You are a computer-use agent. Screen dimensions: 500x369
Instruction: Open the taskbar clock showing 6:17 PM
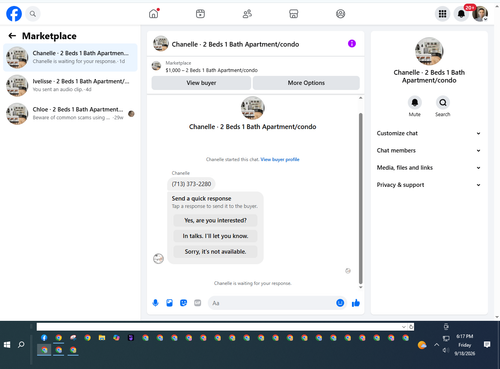click(465, 345)
